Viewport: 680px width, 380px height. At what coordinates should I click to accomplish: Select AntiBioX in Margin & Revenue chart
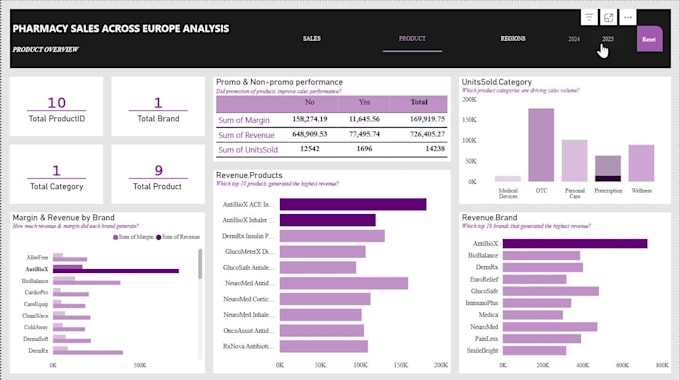(x=116, y=269)
